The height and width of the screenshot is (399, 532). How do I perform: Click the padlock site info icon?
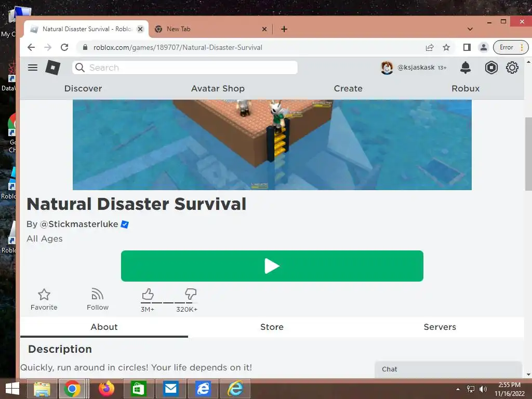tap(85, 47)
